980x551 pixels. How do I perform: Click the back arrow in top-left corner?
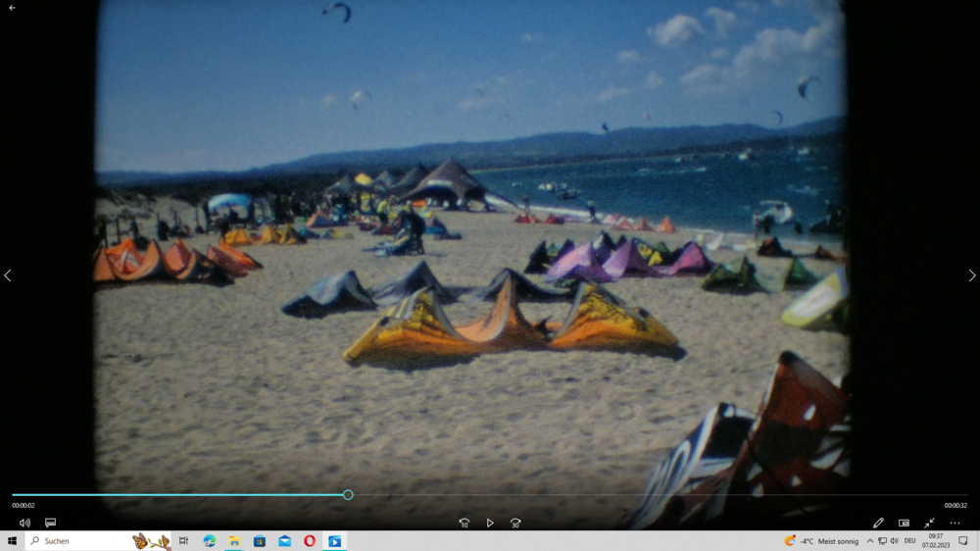tap(13, 8)
